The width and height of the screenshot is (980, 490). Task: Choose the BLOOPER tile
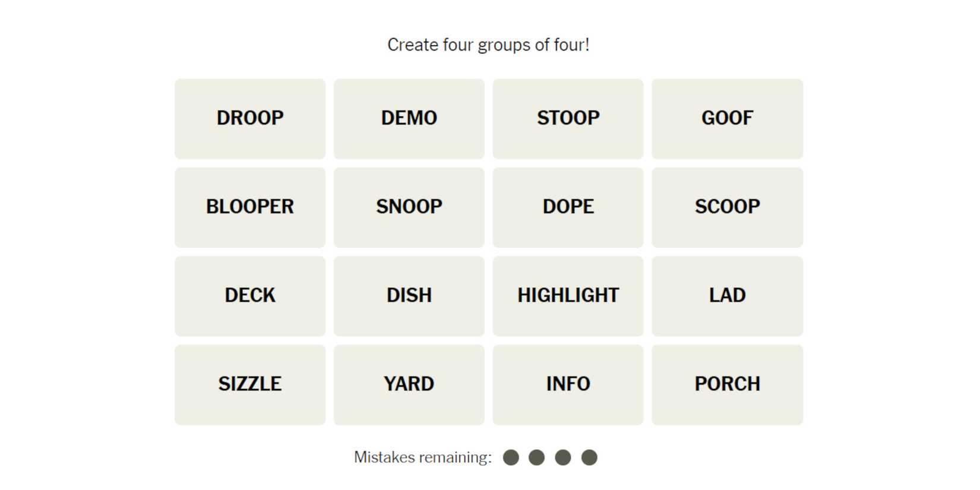(x=250, y=207)
